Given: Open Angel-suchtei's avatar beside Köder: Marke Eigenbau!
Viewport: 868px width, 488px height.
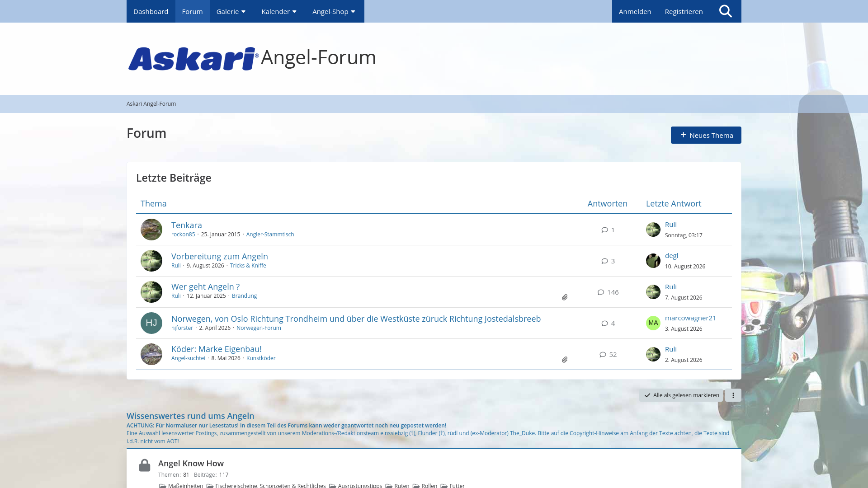Looking at the screenshot, I should pyautogui.click(x=151, y=354).
